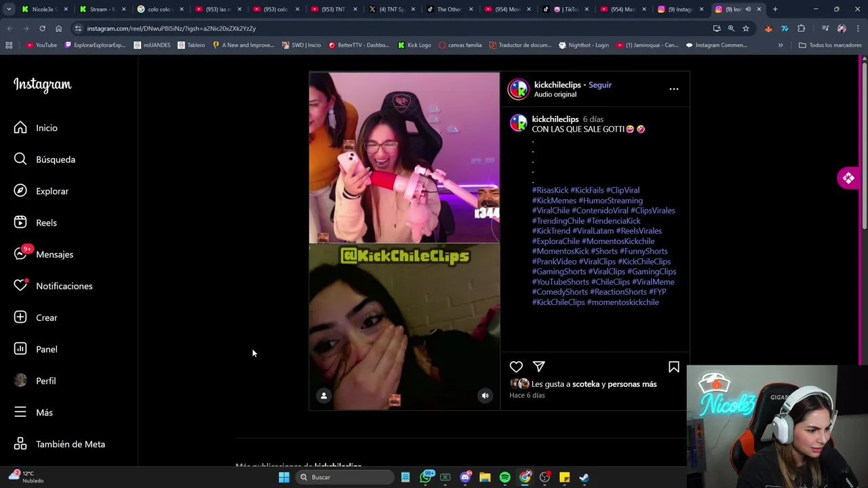Click the Instagram logo
868x488 pixels.
[x=42, y=85]
